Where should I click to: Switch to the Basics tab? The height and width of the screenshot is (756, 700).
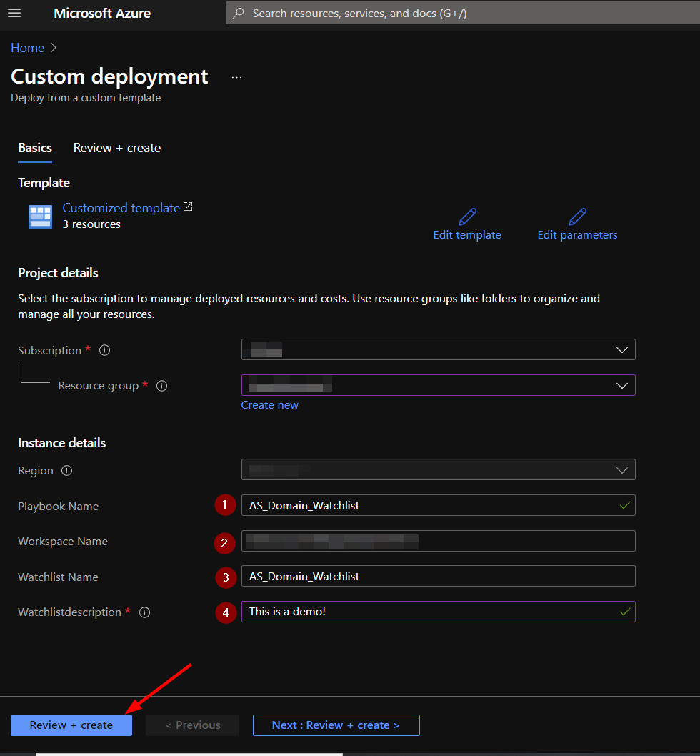[x=35, y=148]
